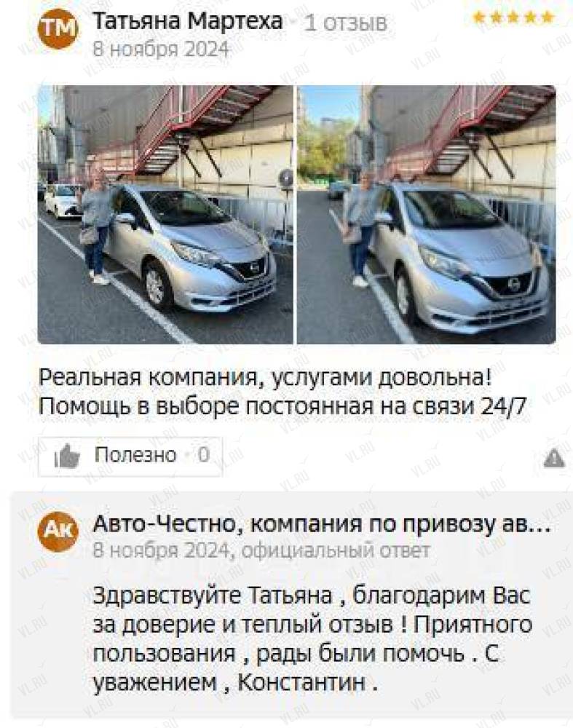Open the right Nissan car photo
573x728 pixels.
click(426, 215)
